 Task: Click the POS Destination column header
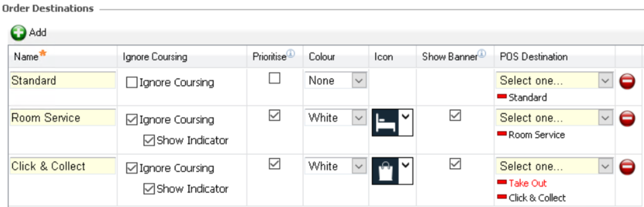533,57
